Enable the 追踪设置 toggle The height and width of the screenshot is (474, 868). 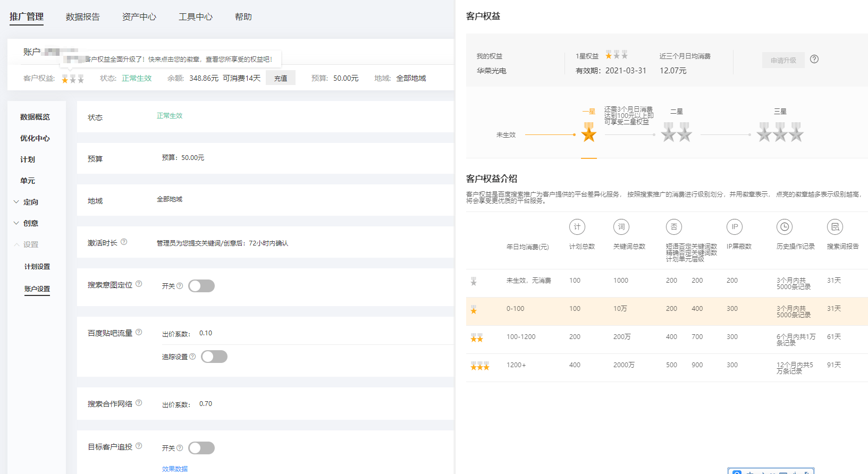click(x=214, y=357)
